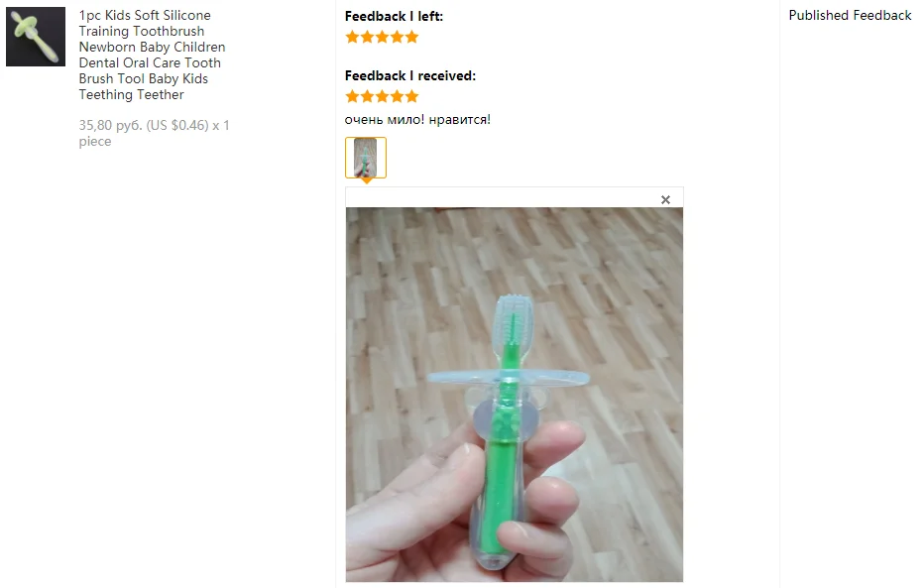The image size is (924, 588).
Task: Select the small review photo thumbnail
Action: click(x=366, y=158)
